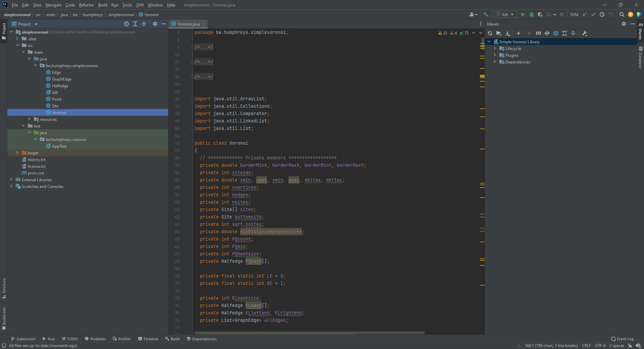Viewport: 644px width, 349px height.
Task: Expand the target folder in project tree
Action: (x=17, y=153)
